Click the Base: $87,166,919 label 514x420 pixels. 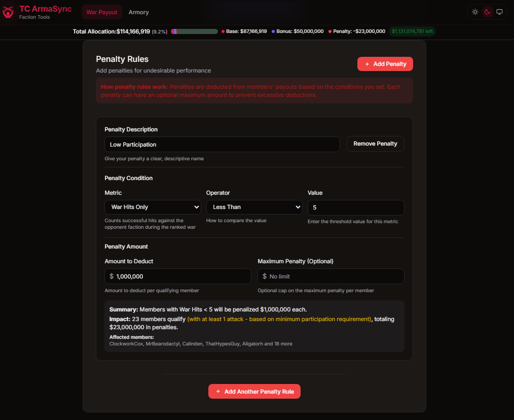[x=244, y=31]
